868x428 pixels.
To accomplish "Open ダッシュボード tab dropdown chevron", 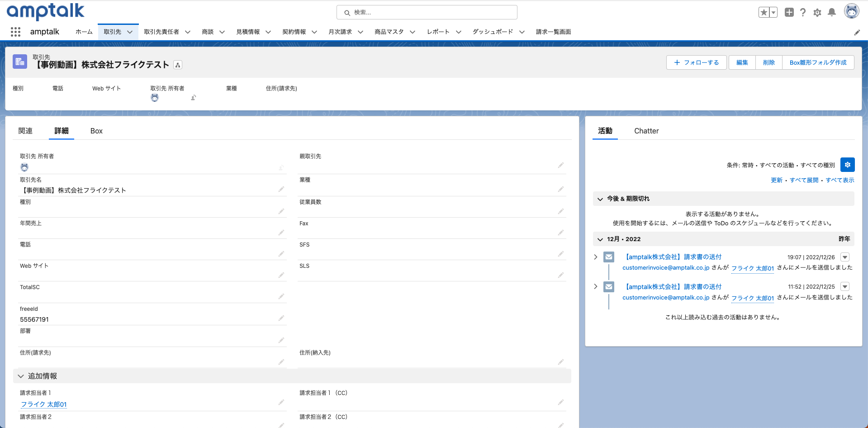I will 522,32.
